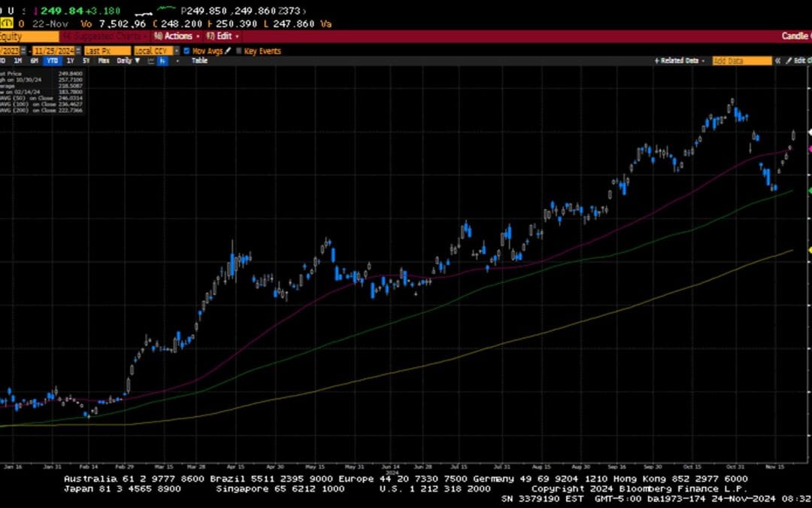Click the chevron next to Add Data
The width and height of the screenshot is (812, 508).
(776, 60)
